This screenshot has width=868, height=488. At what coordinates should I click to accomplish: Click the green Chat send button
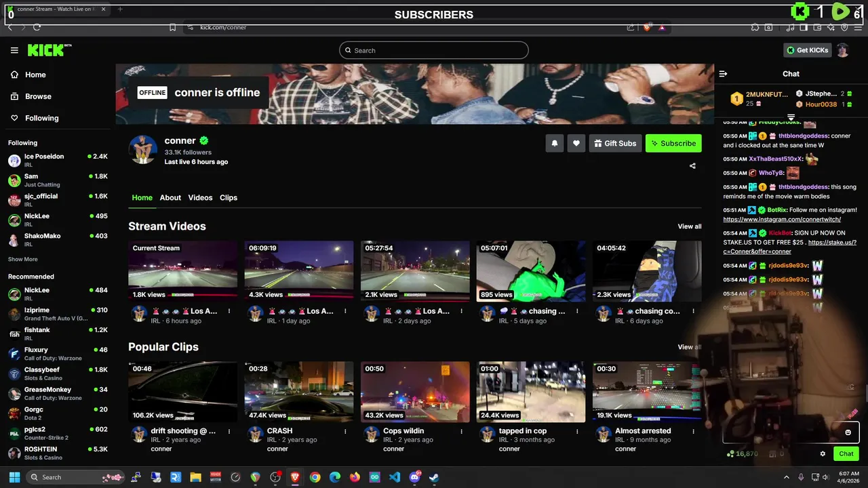[x=846, y=453]
